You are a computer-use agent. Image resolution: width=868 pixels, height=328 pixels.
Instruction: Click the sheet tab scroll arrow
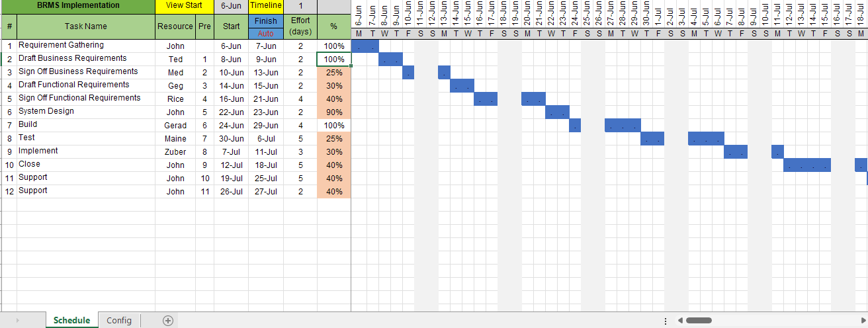17,321
